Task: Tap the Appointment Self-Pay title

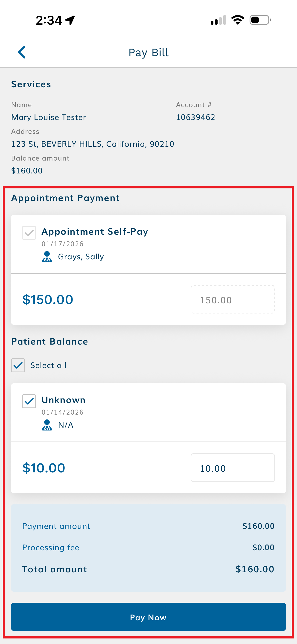Action: coord(95,232)
